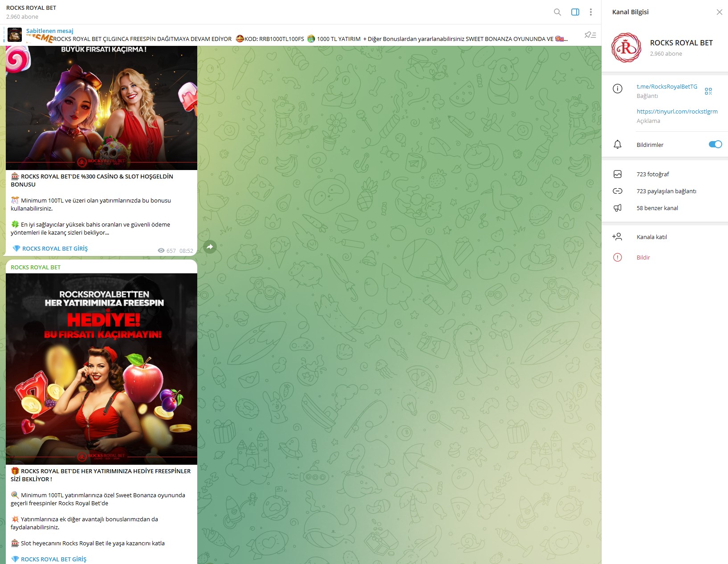This screenshot has height=564, width=728.
Task: Click the 08:52 message timestamp
Action: tap(186, 251)
